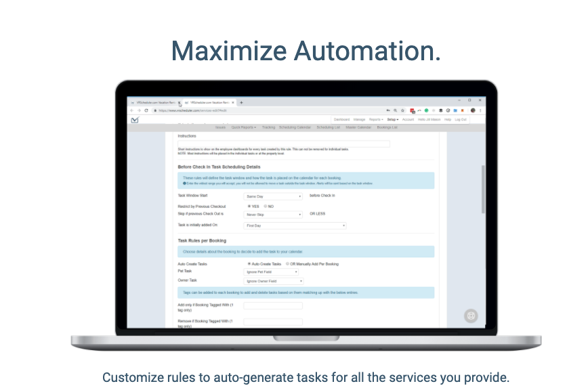Open the Bookings List link
This screenshot has width=588, height=388.
point(387,127)
